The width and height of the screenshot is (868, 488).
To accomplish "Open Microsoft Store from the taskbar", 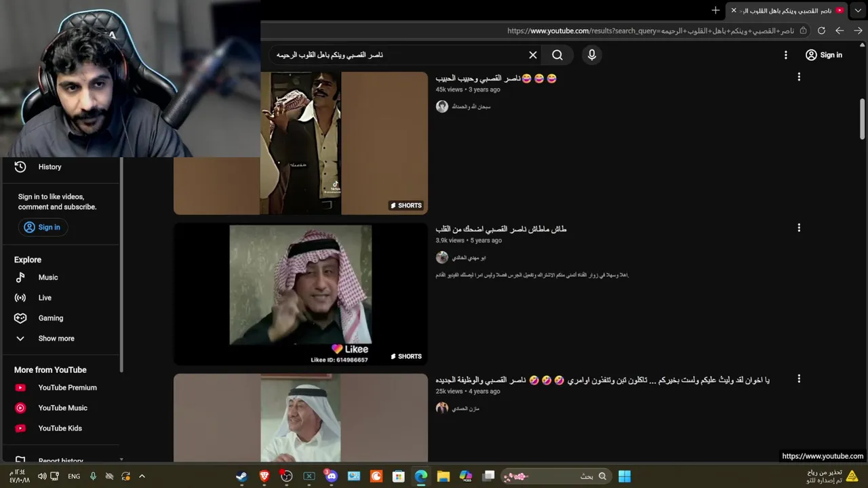I will point(399,476).
